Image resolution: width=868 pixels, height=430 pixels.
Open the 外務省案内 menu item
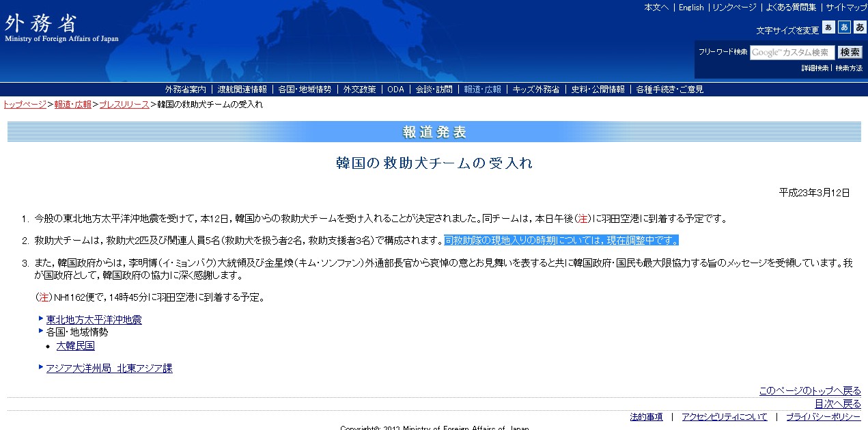185,90
